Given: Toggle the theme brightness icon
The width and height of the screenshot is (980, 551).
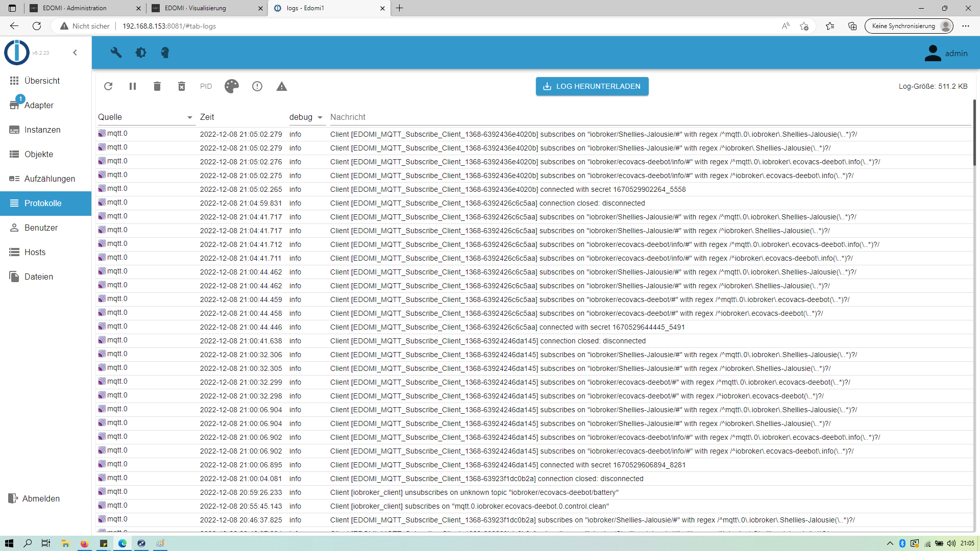Looking at the screenshot, I should 141,53.
